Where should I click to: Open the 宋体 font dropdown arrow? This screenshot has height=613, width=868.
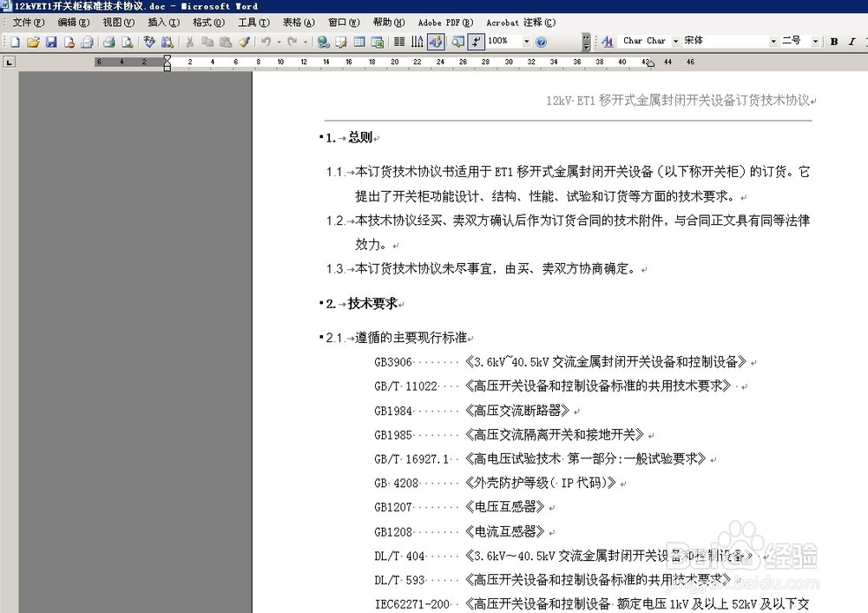click(773, 42)
